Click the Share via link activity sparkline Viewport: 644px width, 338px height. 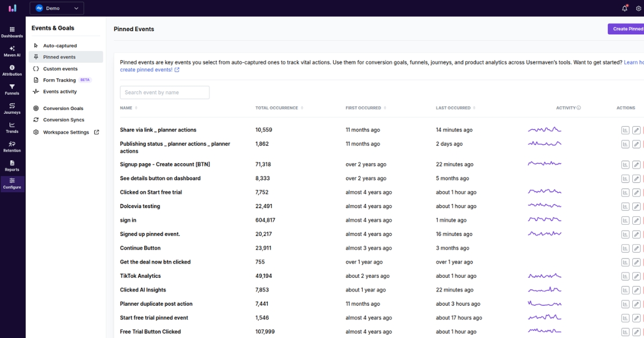(x=545, y=130)
